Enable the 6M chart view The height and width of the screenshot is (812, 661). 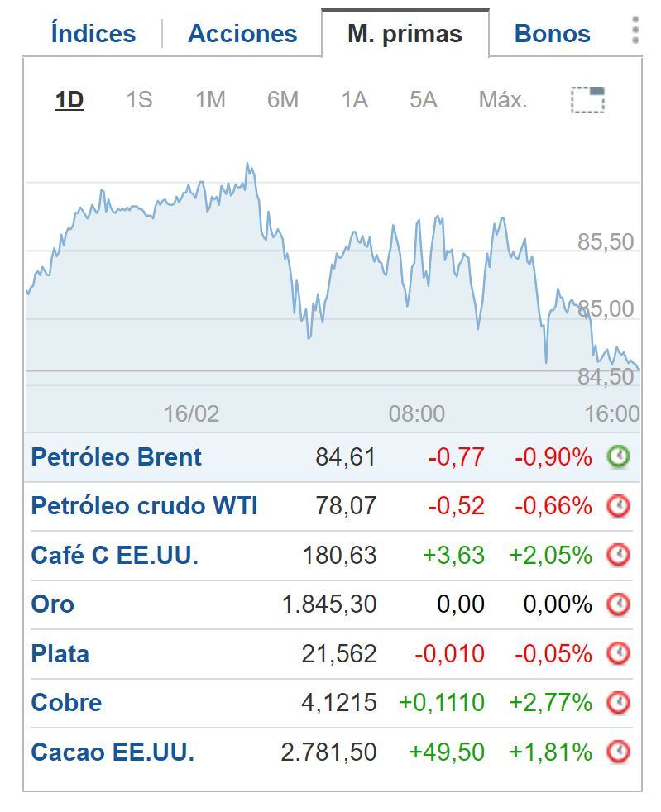tap(282, 101)
